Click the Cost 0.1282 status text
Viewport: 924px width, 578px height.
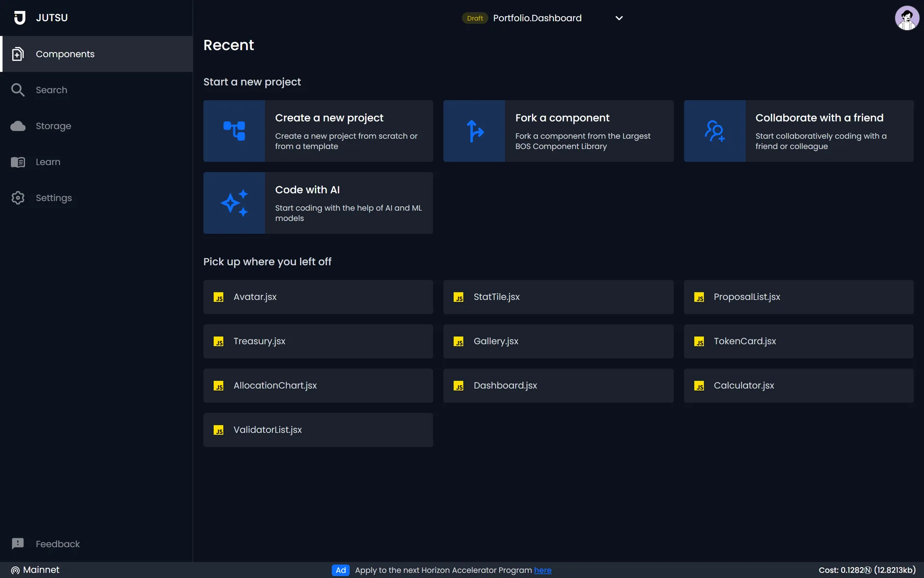[867, 570]
